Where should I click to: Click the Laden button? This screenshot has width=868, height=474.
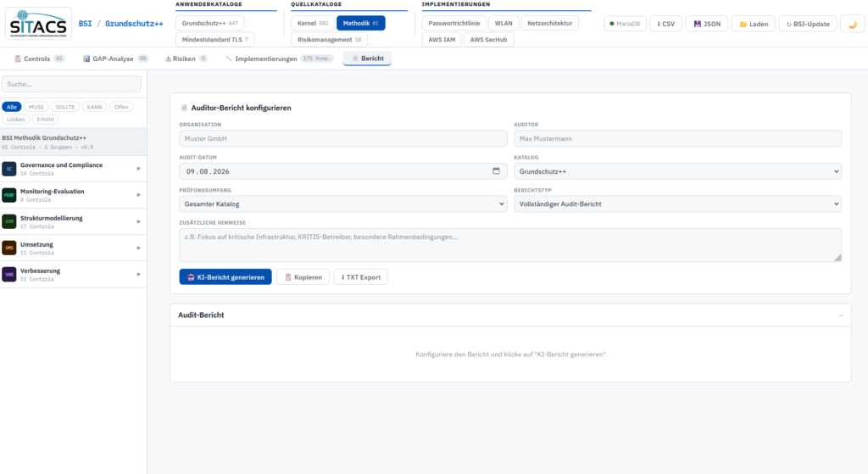[754, 24]
